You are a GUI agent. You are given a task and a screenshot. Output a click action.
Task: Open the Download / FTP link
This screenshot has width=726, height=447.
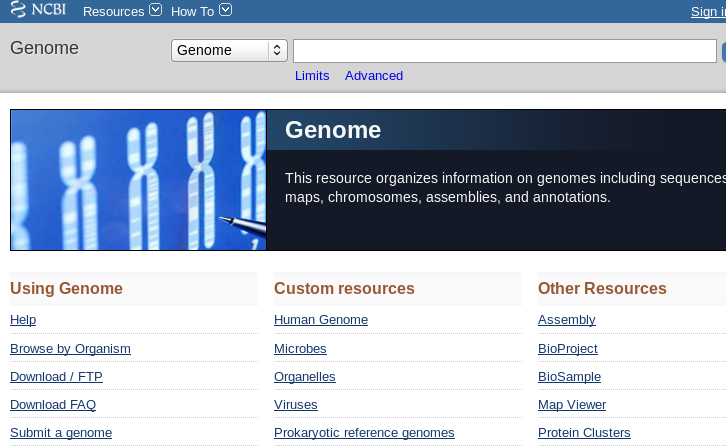click(x=56, y=377)
